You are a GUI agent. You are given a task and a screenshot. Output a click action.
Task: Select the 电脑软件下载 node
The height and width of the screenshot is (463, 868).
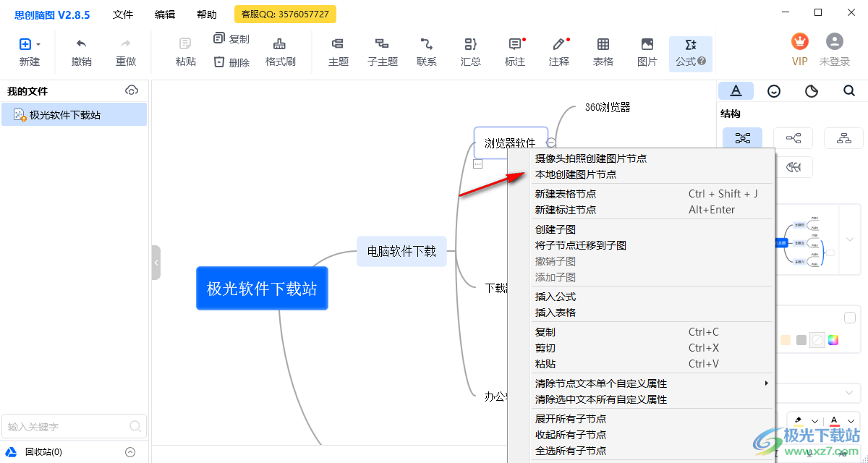(401, 251)
